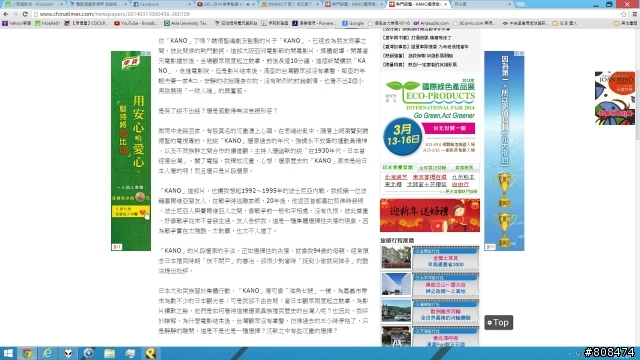Open the other bookmarks folder at far right

coord(625,23)
